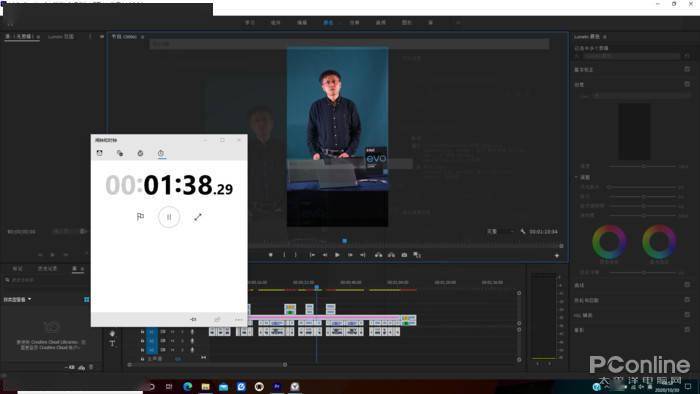This screenshot has height=394, width=700.
Task: Expand the 基本校正 section header
Action: pyautogui.click(x=584, y=70)
